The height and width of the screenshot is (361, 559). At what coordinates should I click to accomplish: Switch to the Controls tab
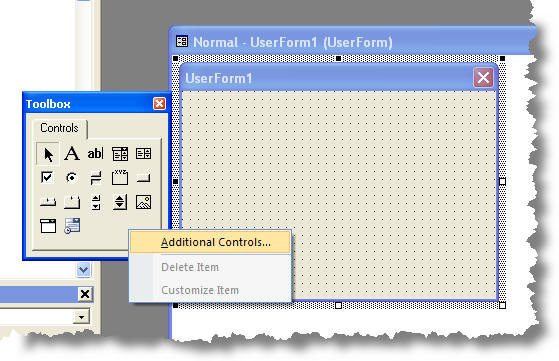tap(59, 128)
